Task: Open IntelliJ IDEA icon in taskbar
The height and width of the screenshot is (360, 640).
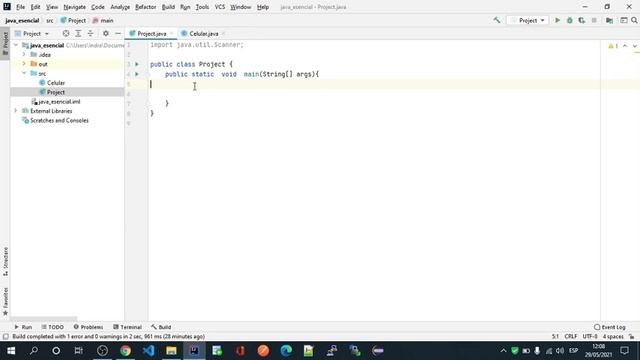Action: 194,351
